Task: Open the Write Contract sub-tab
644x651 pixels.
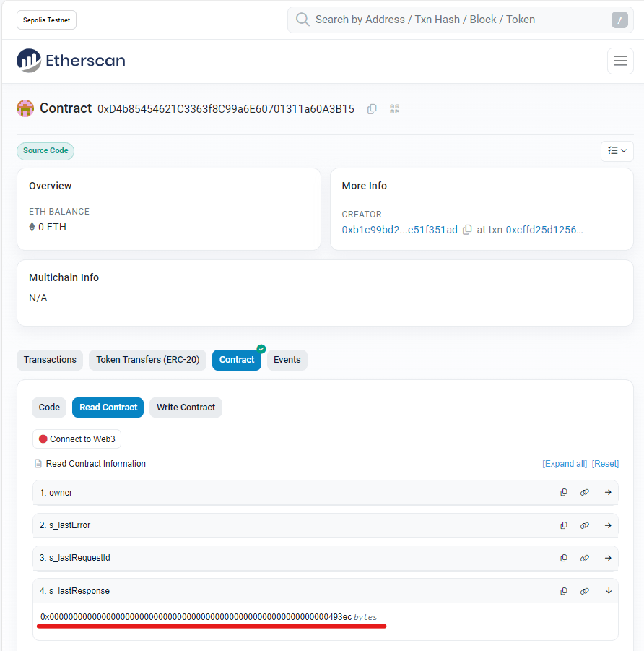Action: (x=186, y=408)
